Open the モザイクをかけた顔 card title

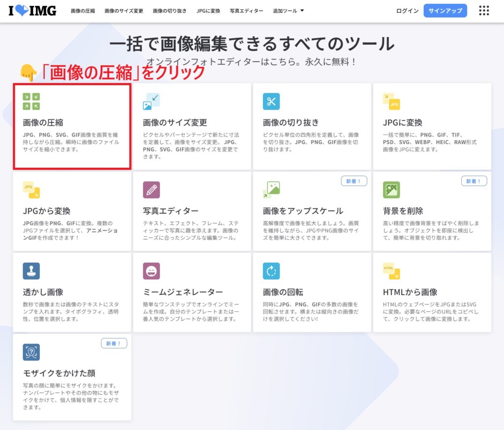click(59, 373)
